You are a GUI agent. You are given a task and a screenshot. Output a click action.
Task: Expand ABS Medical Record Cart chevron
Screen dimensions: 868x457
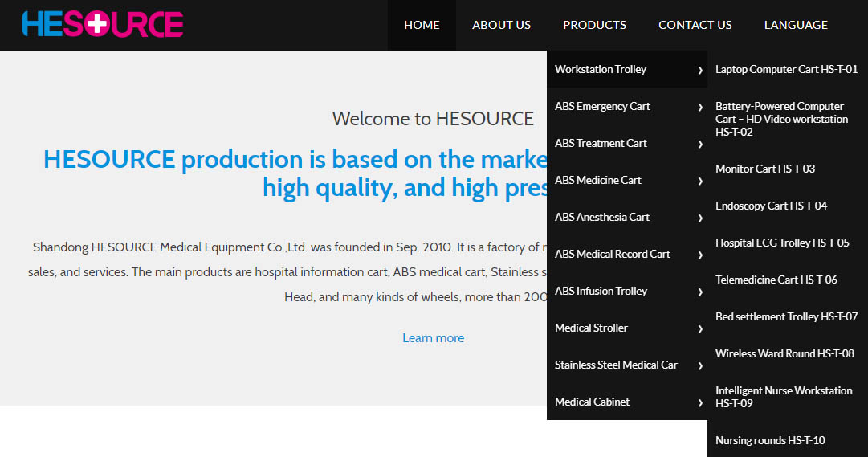click(700, 255)
